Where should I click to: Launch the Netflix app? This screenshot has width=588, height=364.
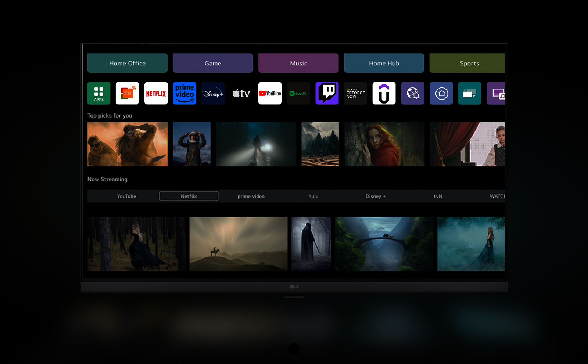156,93
